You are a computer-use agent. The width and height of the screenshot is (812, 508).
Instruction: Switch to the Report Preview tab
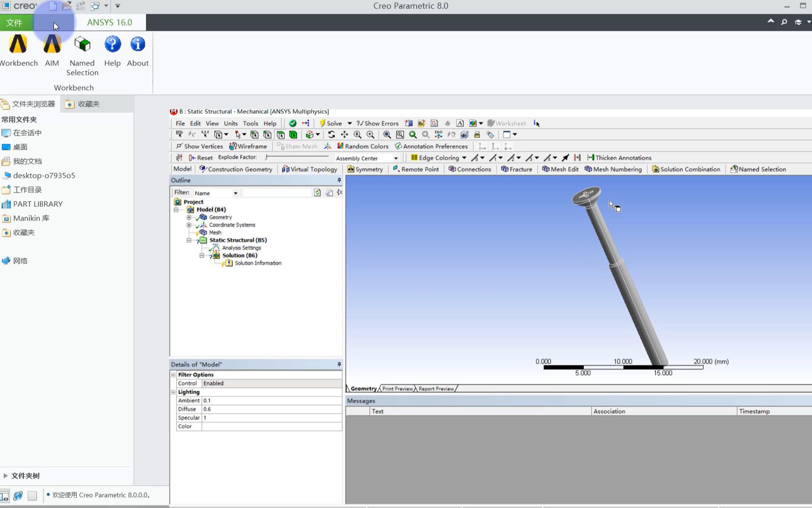(x=436, y=389)
